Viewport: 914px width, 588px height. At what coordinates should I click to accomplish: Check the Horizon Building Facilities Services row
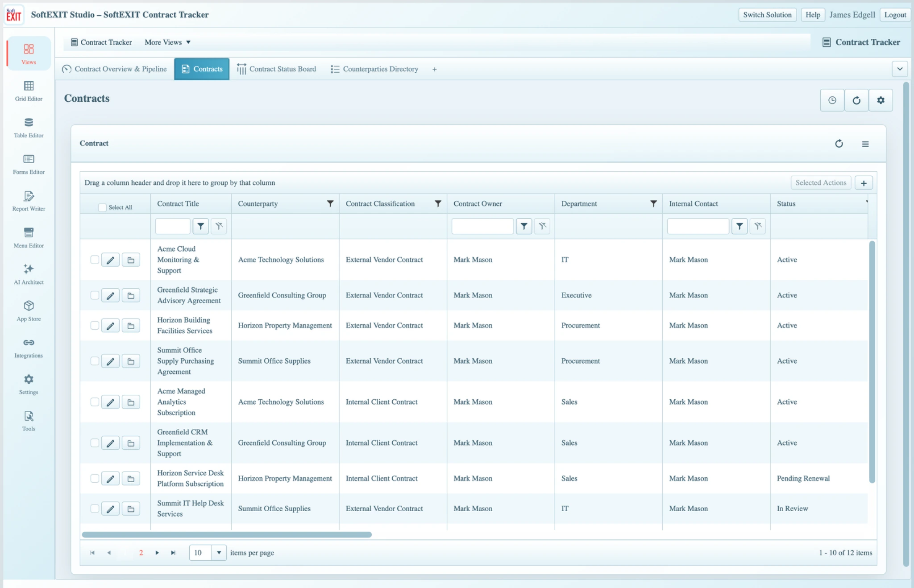point(95,325)
